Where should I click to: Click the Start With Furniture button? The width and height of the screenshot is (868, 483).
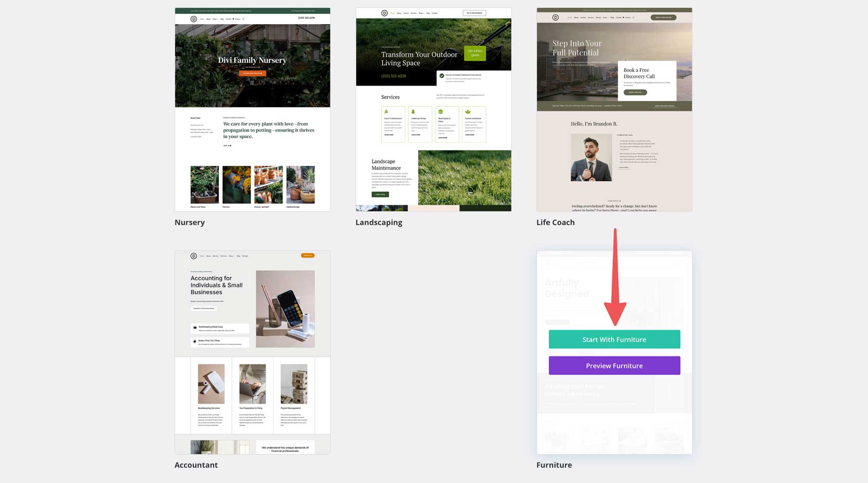tap(614, 339)
